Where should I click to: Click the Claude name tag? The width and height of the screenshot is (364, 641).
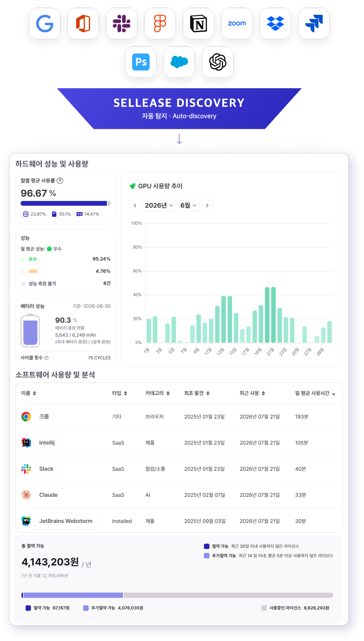(48, 495)
